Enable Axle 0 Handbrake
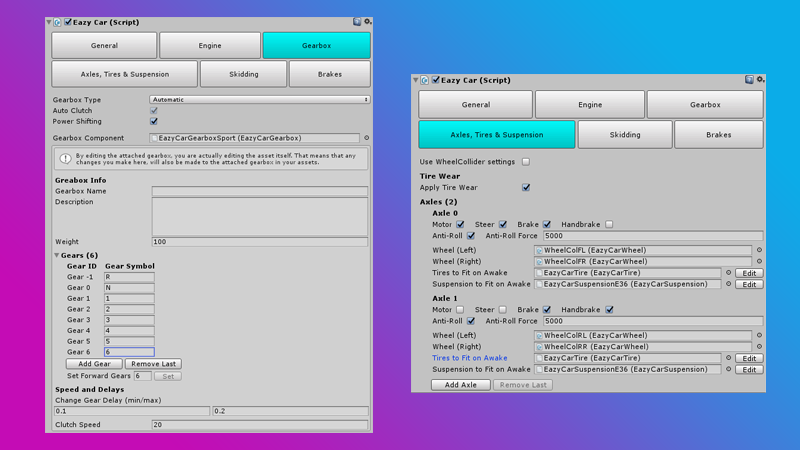Screen dimensions: 800x450 point(609,224)
